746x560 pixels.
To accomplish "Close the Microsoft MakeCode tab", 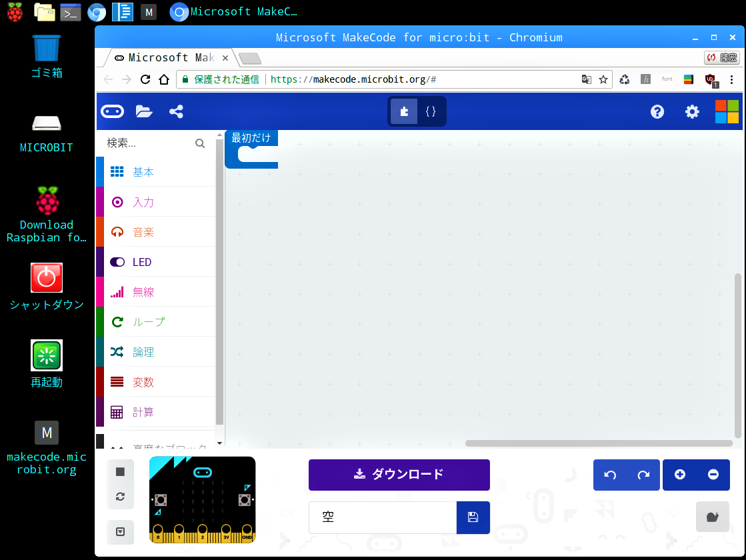I will [225, 58].
